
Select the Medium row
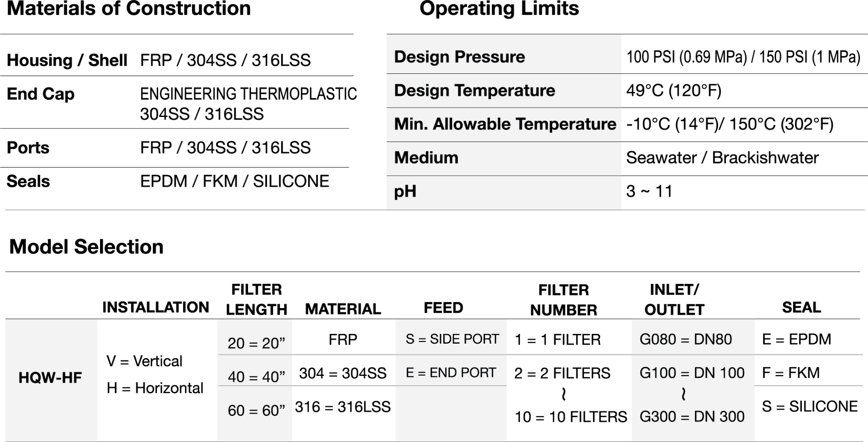[x=504, y=158]
